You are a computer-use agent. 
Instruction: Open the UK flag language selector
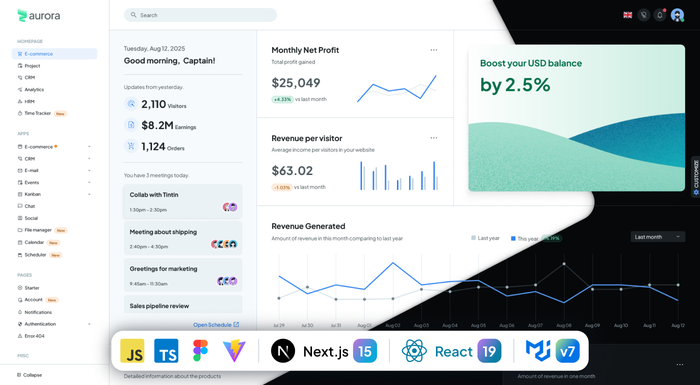coord(628,15)
